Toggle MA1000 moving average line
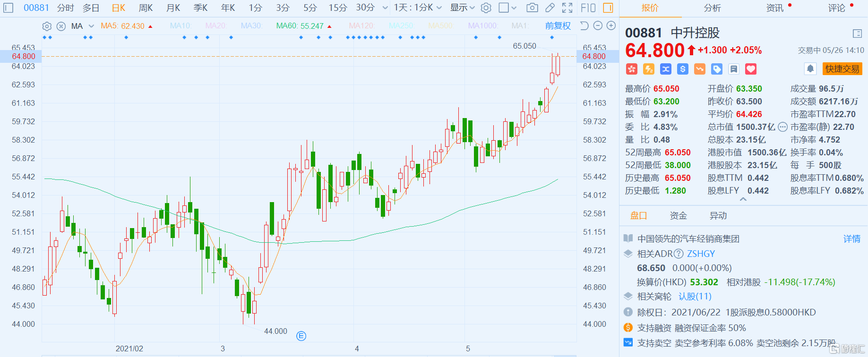The width and height of the screenshot is (868, 357). click(483, 26)
